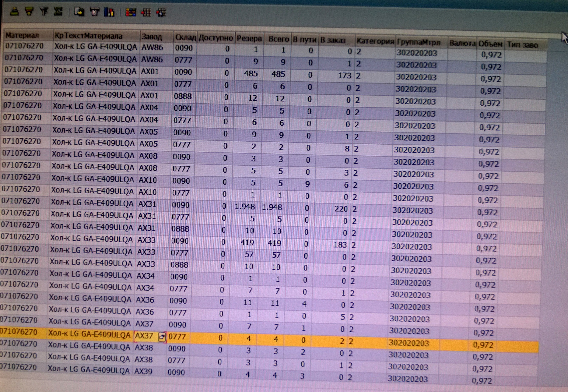Screen dimensions: 568x392
Task: Open the bar chart graphic icon
Action: [109, 12]
